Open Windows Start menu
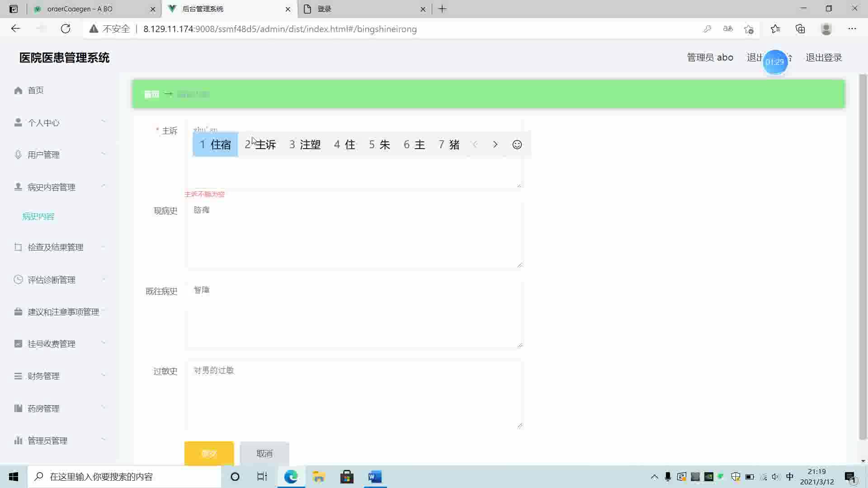Image resolution: width=868 pixels, height=488 pixels. point(14,477)
